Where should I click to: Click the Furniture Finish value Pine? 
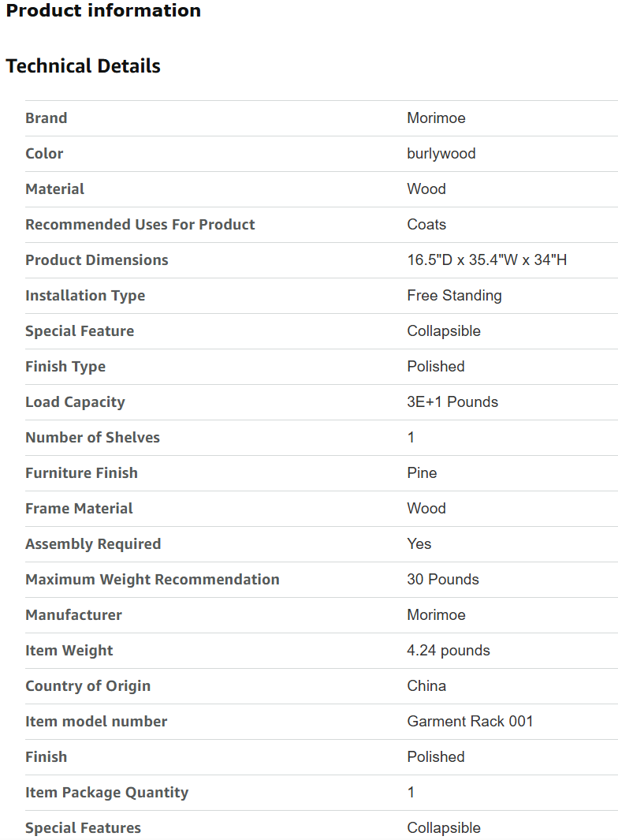point(422,473)
